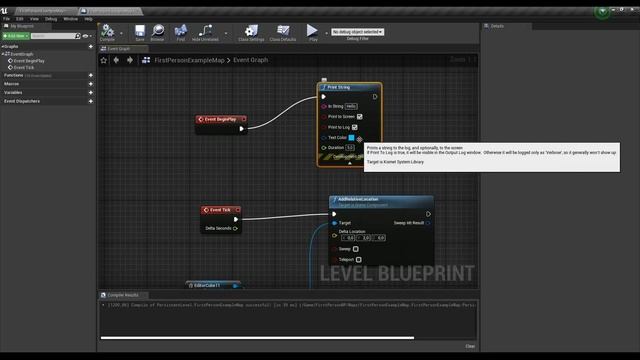Click Print String execution input pin
This screenshot has width=640, height=360.
(323, 97)
